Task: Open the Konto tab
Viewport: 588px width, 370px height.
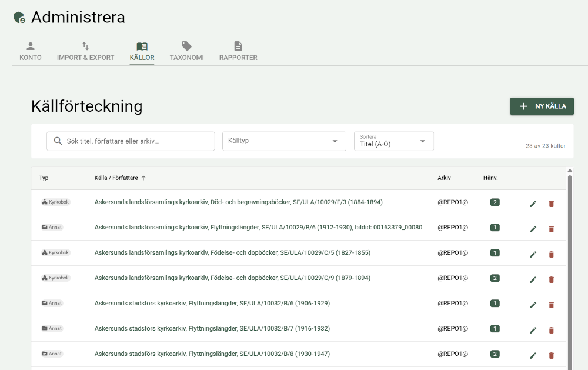Action: coord(31,51)
